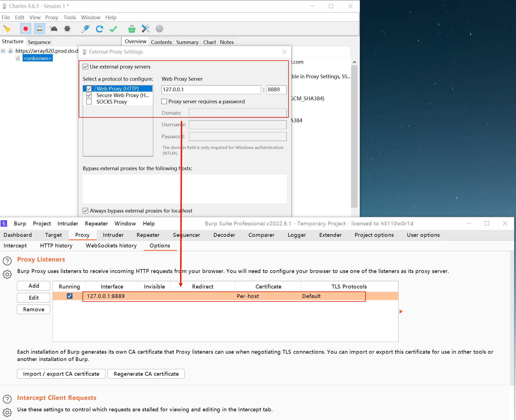516x420 pixels.
Task: Click the Proxy Listeners gear icon
Action: (x=7, y=274)
